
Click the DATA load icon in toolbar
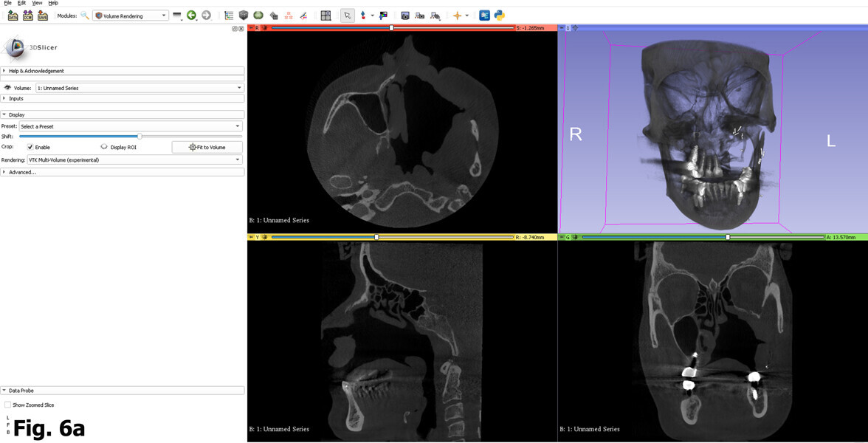[x=13, y=16]
